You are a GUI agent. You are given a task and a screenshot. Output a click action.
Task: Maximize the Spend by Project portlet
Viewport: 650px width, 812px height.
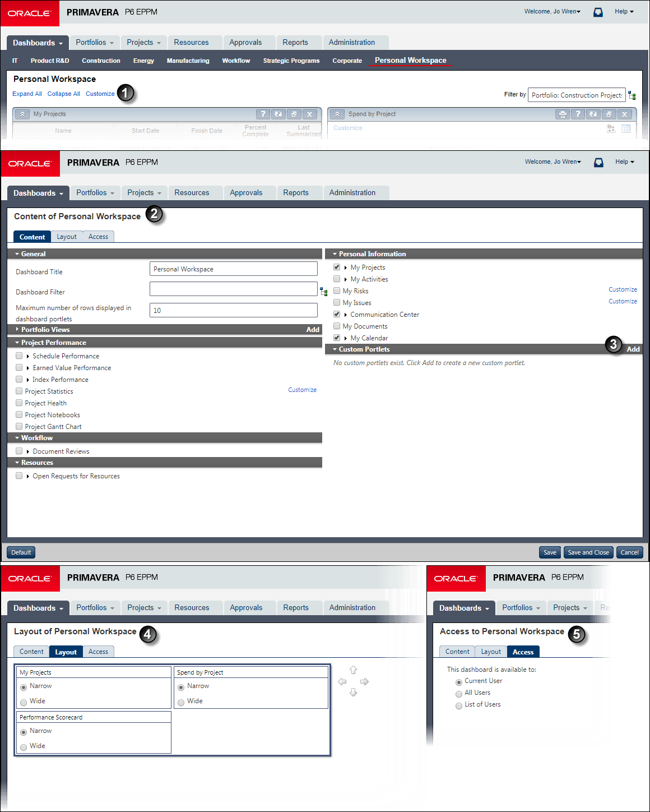point(609,114)
